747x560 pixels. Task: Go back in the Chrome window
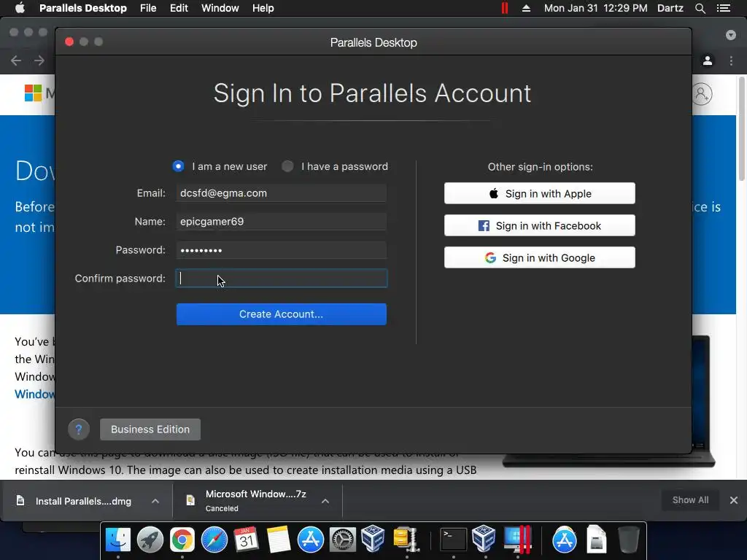(x=16, y=61)
